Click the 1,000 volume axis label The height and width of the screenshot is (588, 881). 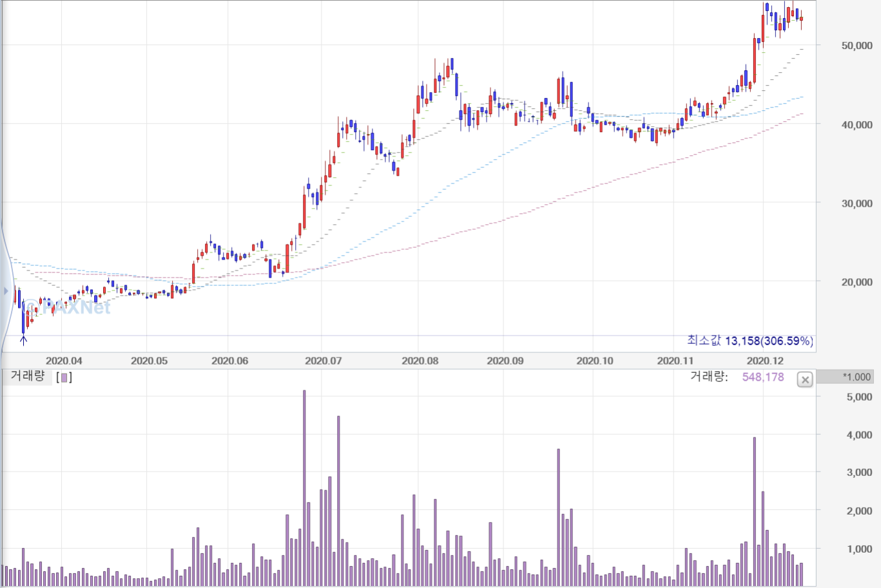859,549
